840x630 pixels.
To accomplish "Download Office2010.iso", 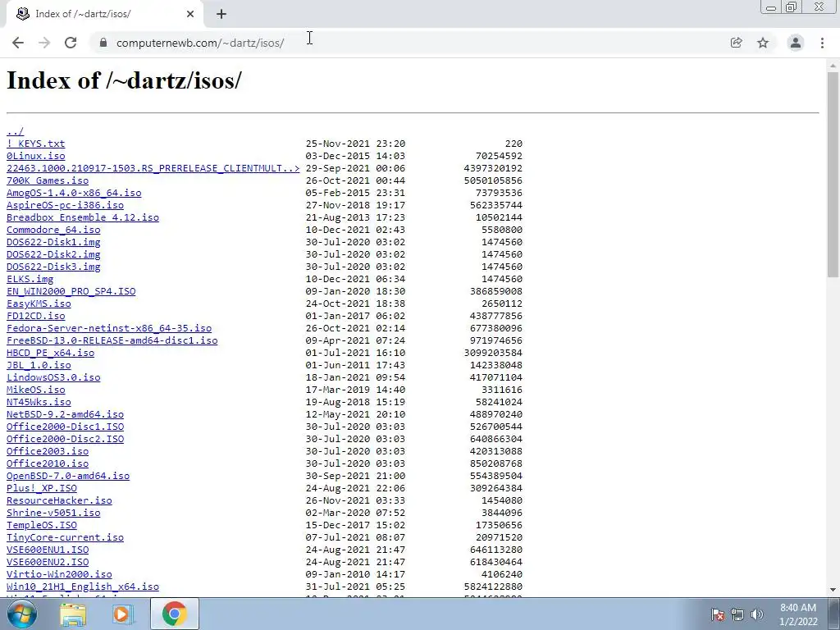I will click(x=48, y=464).
